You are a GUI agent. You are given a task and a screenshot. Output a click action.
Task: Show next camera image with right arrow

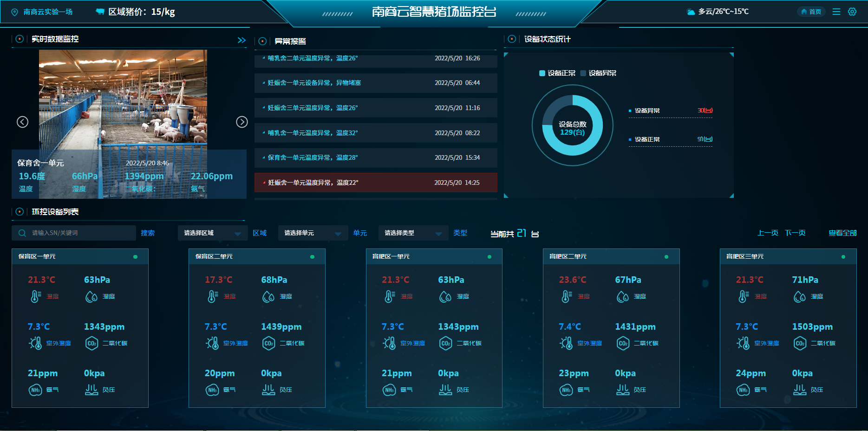point(241,122)
